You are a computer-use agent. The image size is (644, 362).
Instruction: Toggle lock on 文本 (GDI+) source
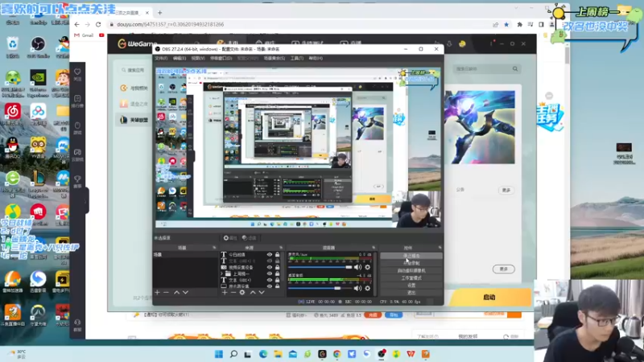[277, 280]
